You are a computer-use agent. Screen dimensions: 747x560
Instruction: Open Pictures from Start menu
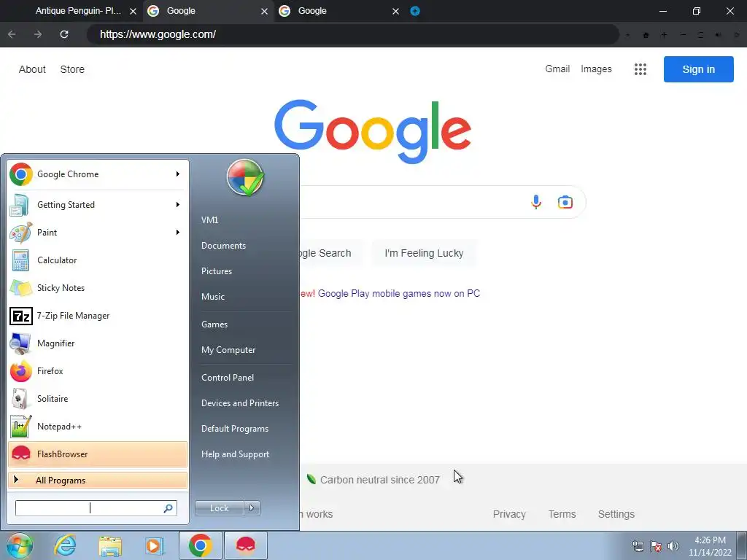point(216,271)
